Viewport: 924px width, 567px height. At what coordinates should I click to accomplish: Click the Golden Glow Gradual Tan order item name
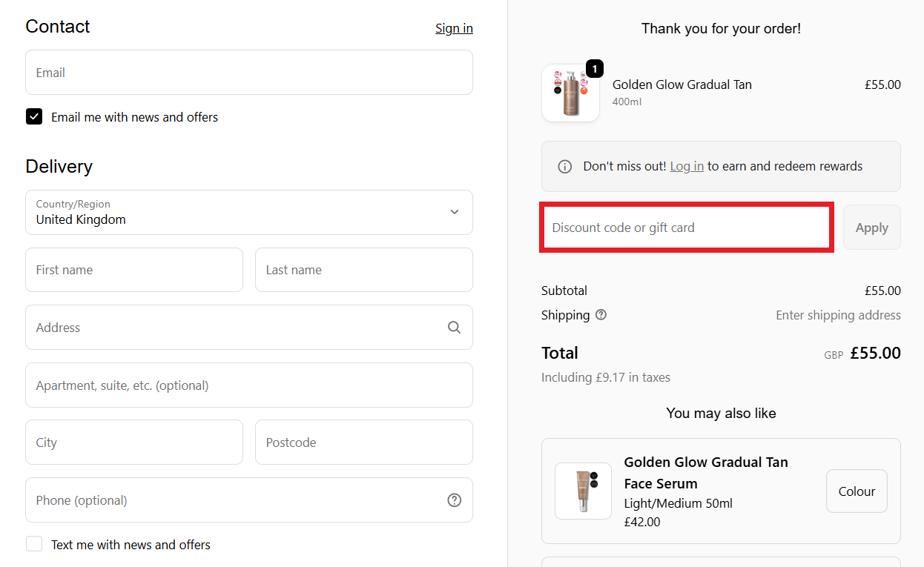(682, 84)
